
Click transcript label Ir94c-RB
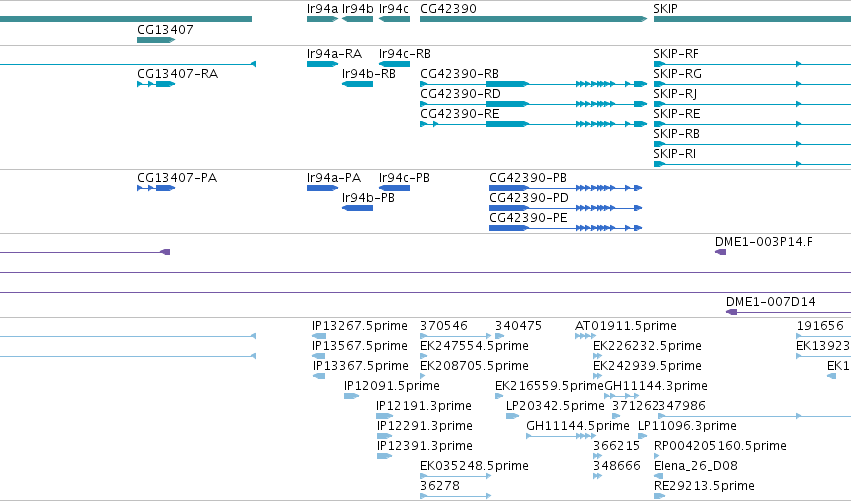coord(405,54)
